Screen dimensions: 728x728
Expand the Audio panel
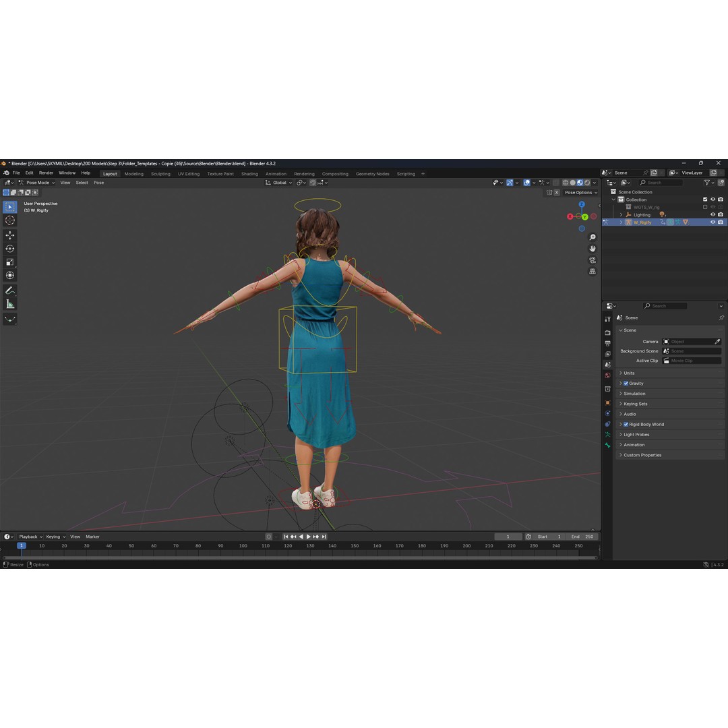(670, 414)
